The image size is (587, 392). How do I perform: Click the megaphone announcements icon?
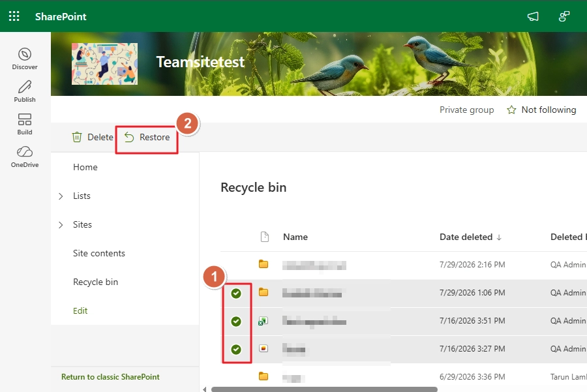click(x=533, y=16)
